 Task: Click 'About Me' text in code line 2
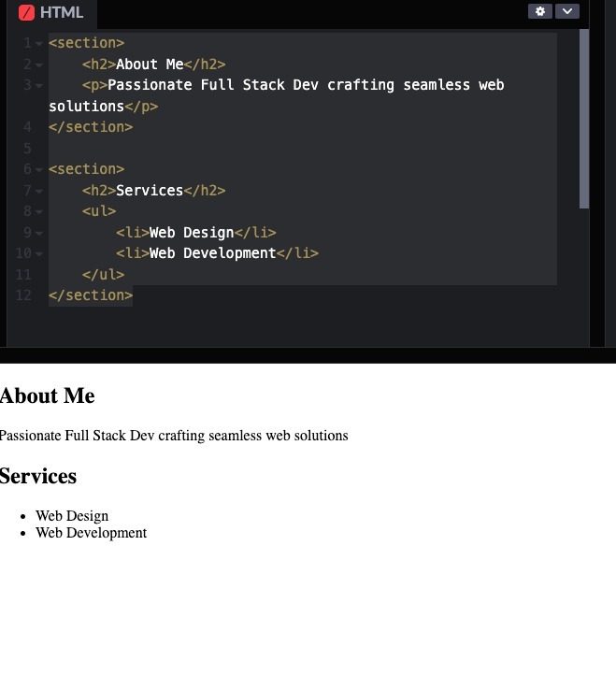pos(150,65)
